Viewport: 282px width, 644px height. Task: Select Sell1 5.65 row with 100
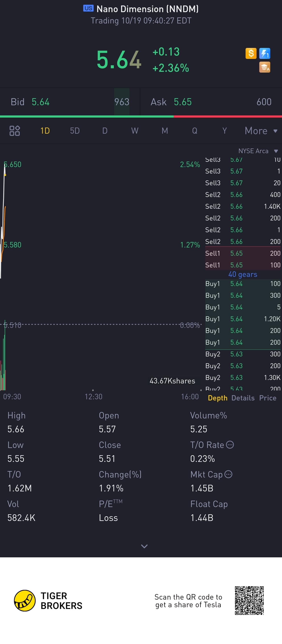tap(243, 265)
